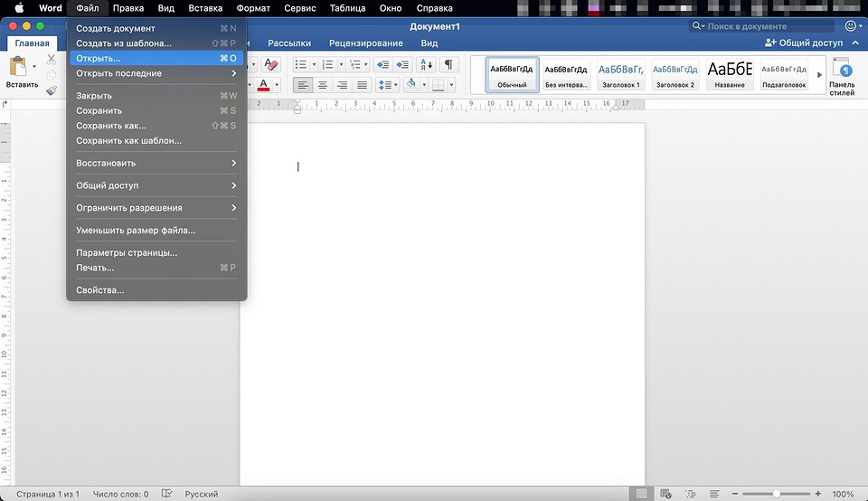
Task: Apply the Заголовок 1 style
Action: 620,74
